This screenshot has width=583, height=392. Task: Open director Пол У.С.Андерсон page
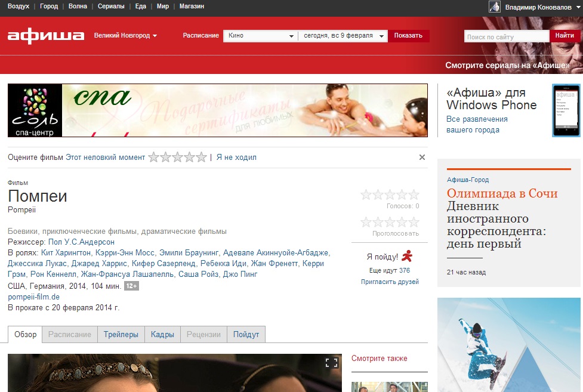pos(81,242)
